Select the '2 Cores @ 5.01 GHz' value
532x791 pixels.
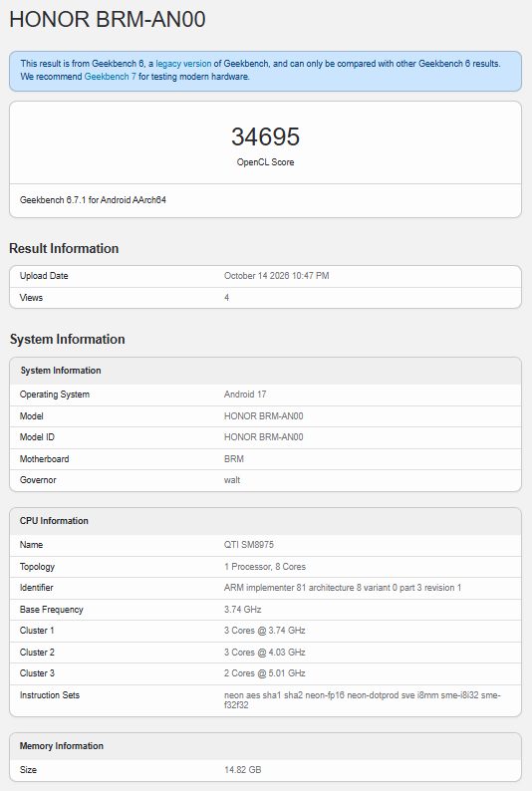[265, 673]
